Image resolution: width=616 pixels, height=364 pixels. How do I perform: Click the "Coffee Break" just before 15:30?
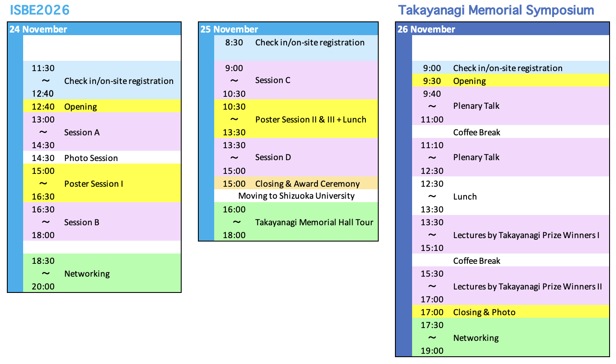click(x=477, y=261)
